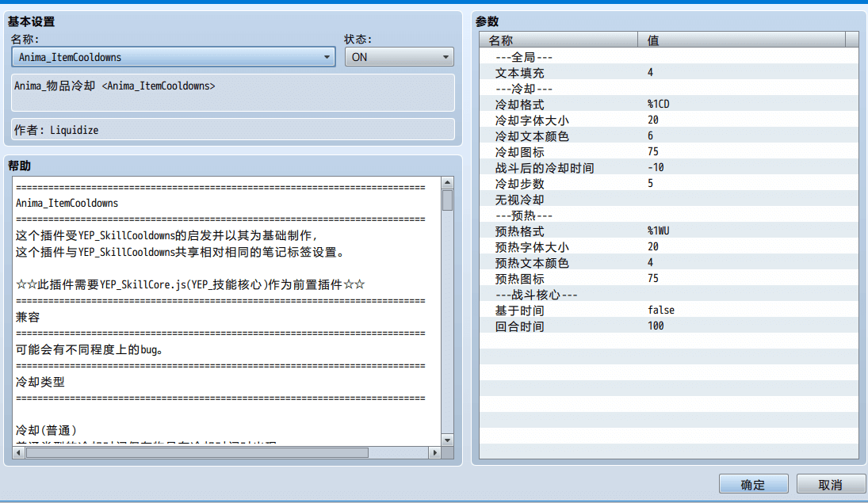Viewport: 868px width, 503px height.
Task: Click the help horizontal scroll left arrow
Action: click(18, 452)
